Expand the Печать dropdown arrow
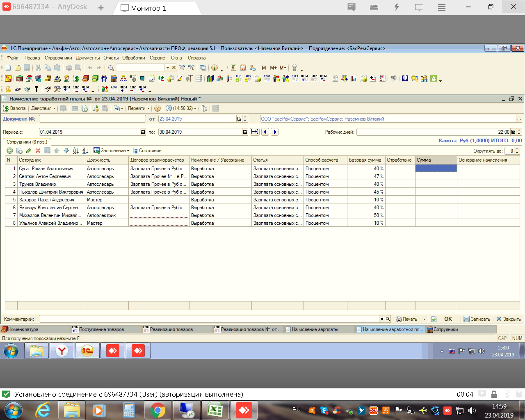 (x=425, y=319)
